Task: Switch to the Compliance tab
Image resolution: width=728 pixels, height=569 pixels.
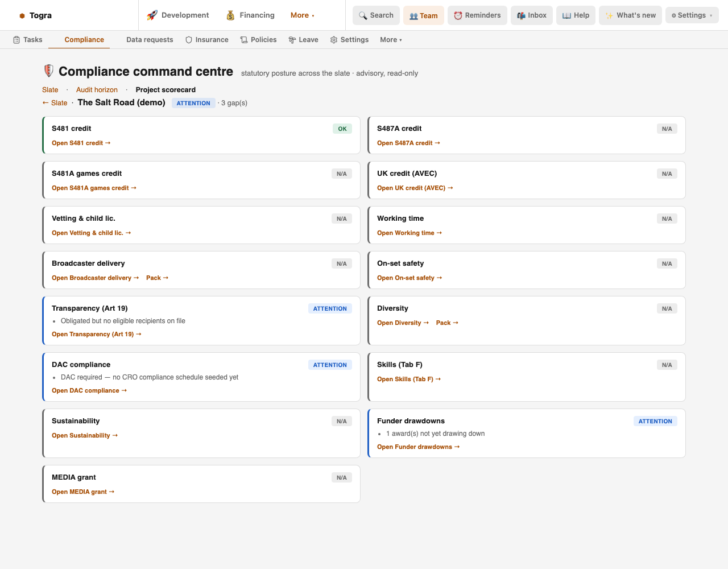Action: (84, 40)
